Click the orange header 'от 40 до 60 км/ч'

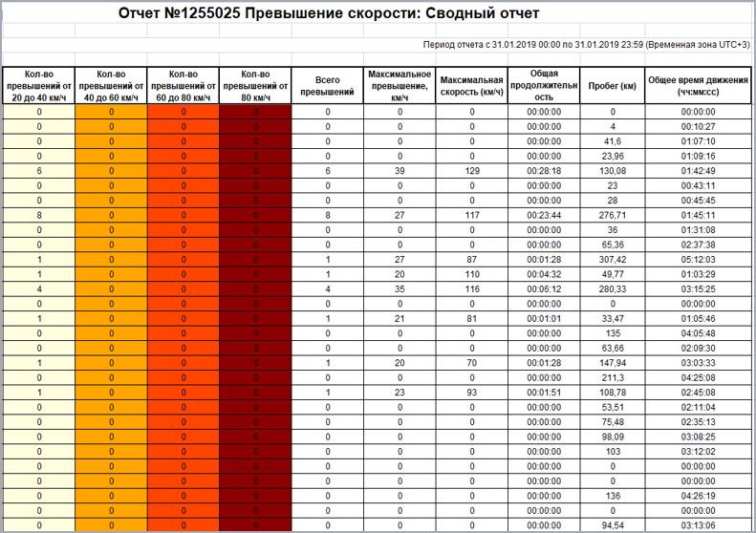[x=111, y=86]
